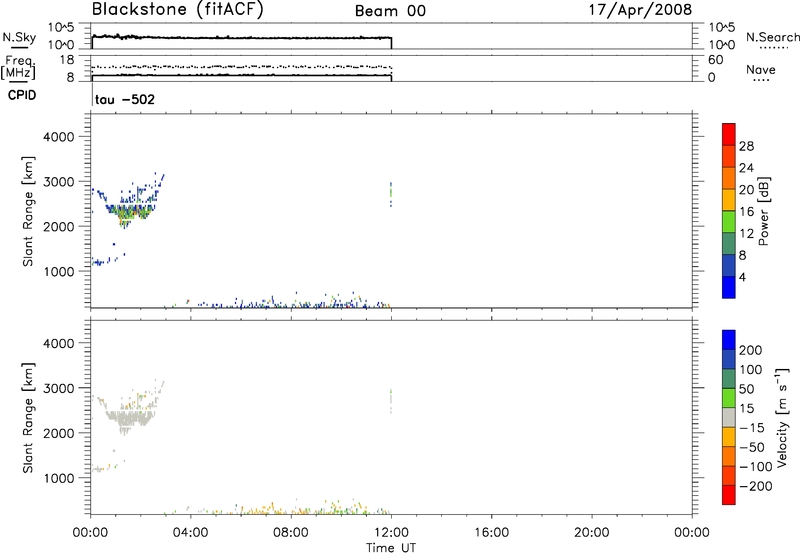Image resolution: width=800 pixels, height=554 pixels.
Task: Click the Slant Range [km] label of power panel
Action: tap(28, 211)
